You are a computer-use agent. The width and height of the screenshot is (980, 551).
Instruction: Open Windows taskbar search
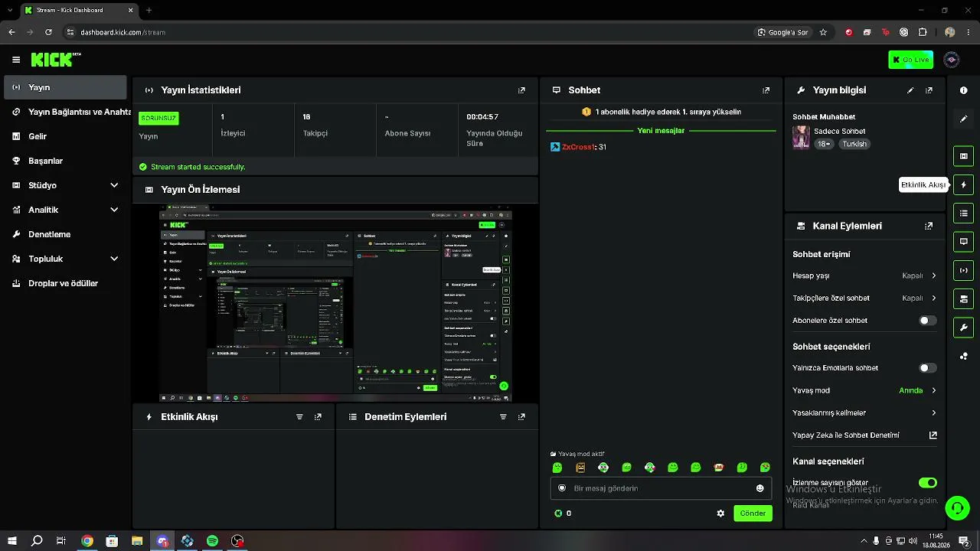(37, 541)
